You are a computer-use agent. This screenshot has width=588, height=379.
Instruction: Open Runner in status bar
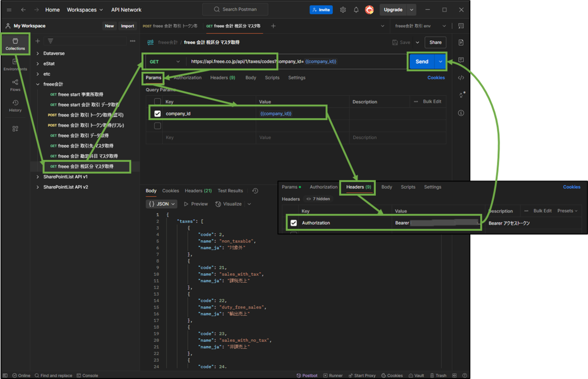(333, 376)
